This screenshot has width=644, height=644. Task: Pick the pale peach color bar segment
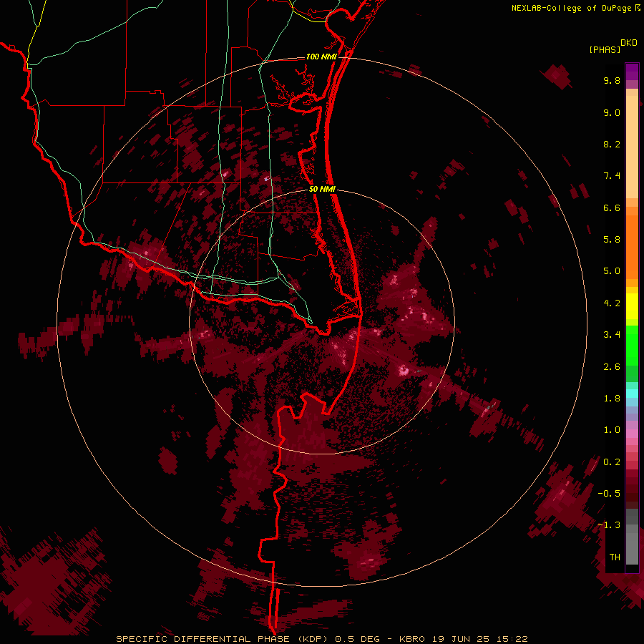click(x=632, y=147)
